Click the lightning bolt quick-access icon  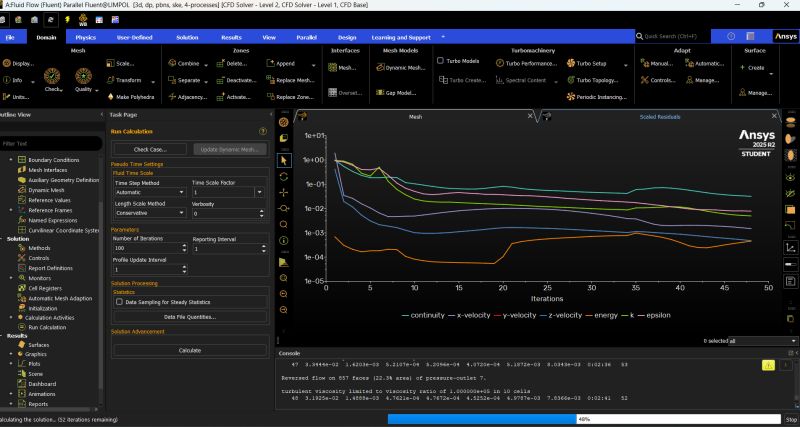tap(67, 20)
